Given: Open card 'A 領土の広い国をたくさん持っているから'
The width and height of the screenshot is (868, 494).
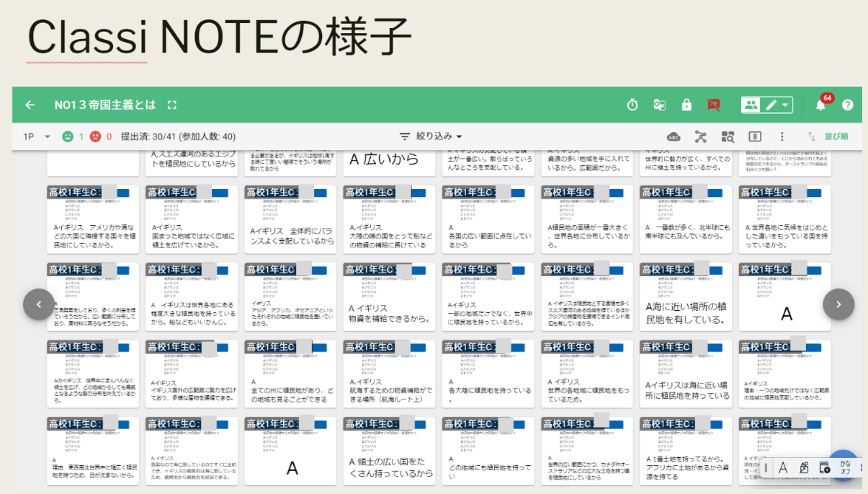Looking at the screenshot, I should [x=389, y=451].
